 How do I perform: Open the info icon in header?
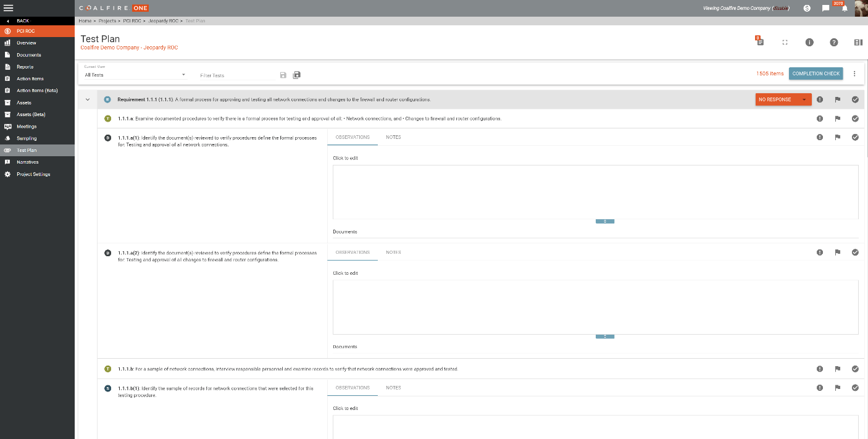coord(809,43)
